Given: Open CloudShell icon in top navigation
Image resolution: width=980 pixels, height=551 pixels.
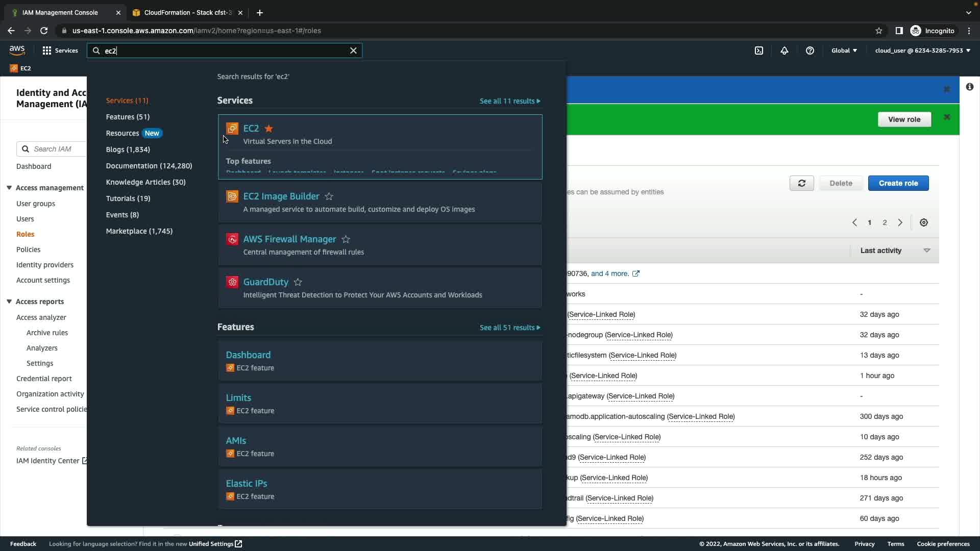Looking at the screenshot, I should pyautogui.click(x=759, y=51).
